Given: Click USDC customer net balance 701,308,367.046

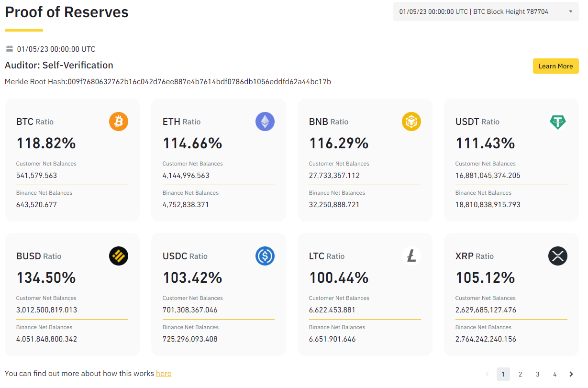Looking at the screenshot, I should 190,310.
